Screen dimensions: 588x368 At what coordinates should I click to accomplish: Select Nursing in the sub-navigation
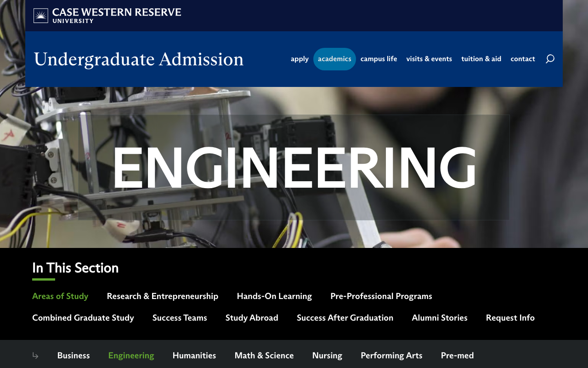[x=327, y=356]
